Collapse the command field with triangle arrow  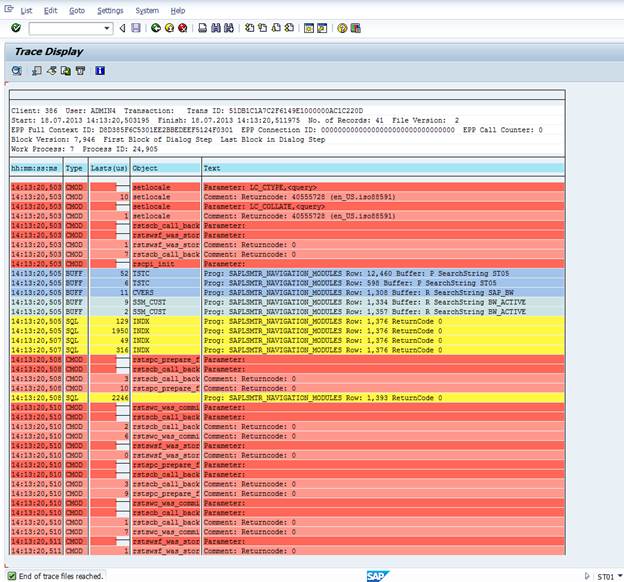pyautogui.click(x=123, y=28)
